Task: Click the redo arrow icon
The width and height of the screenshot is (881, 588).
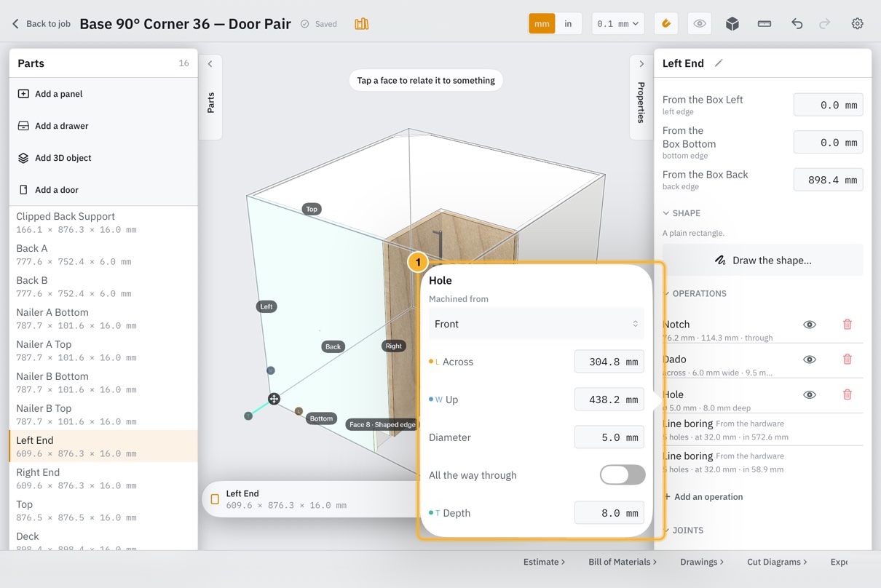Action: point(824,24)
